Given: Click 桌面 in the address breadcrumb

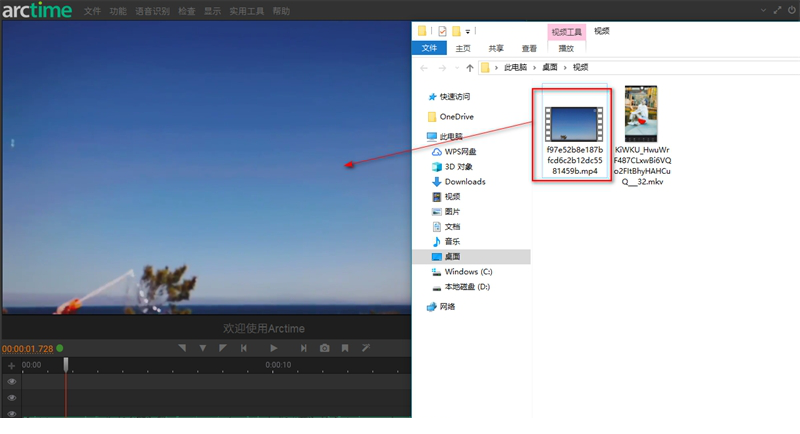Looking at the screenshot, I should (x=549, y=67).
